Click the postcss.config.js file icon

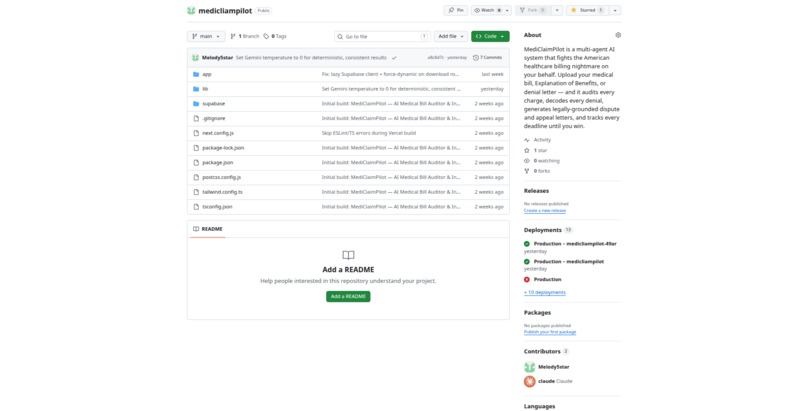pyautogui.click(x=196, y=177)
